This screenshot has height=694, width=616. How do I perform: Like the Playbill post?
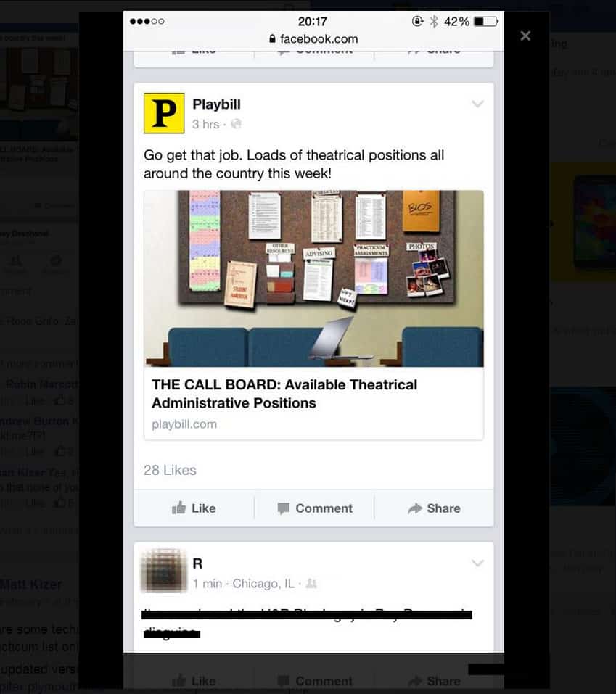pyautogui.click(x=194, y=508)
